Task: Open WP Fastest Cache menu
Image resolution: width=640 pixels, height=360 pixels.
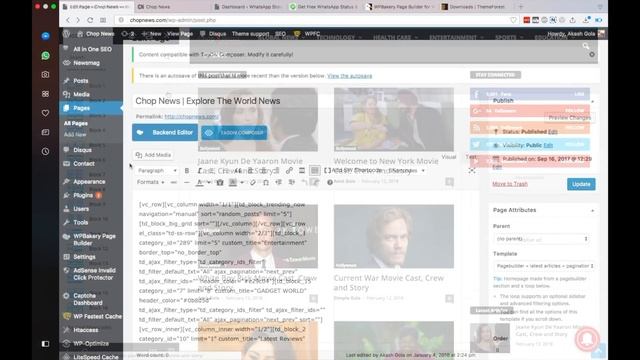Action: click(97, 316)
